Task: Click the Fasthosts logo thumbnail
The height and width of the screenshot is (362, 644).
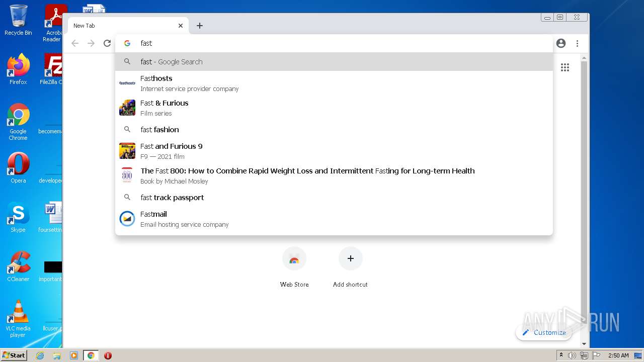Action: (x=127, y=83)
